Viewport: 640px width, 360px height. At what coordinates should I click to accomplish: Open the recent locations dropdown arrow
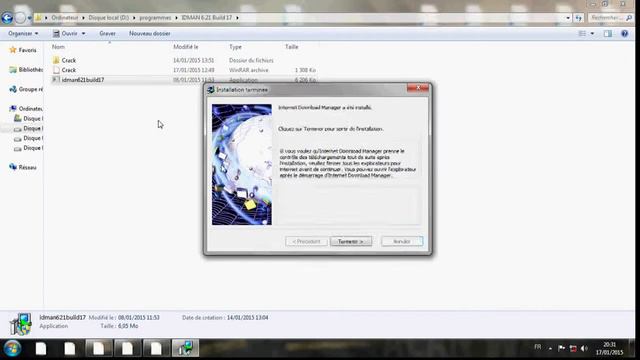coord(29,18)
